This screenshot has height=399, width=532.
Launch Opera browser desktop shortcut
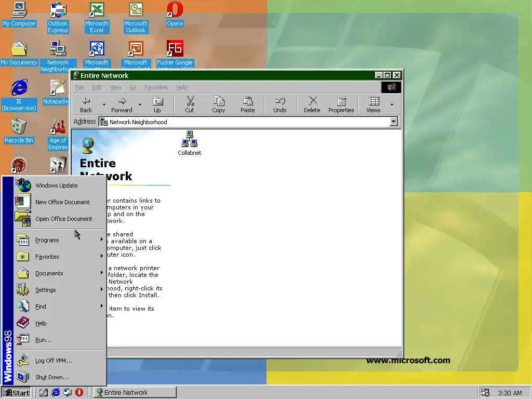[175, 14]
